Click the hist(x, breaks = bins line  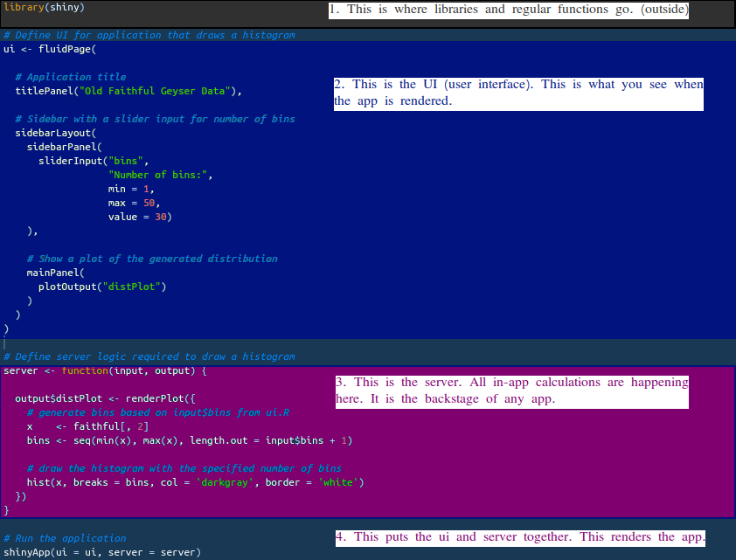coord(195,482)
